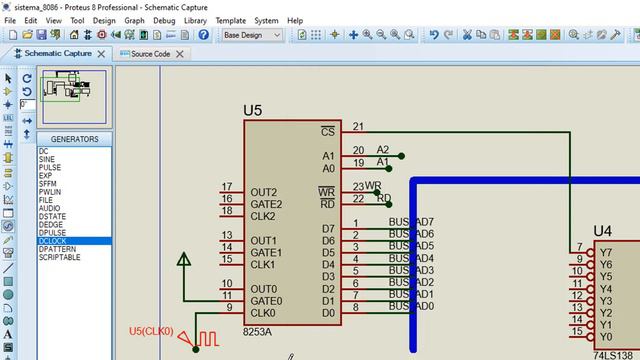Open the Template menu
Image resolution: width=640 pixels, height=360 pixels.
(x=231, y=20)
